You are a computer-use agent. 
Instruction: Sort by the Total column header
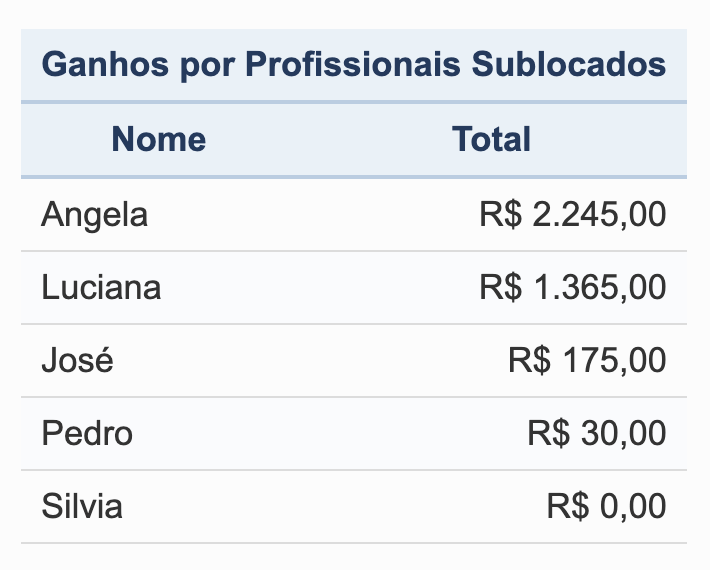tap(491, 139)
